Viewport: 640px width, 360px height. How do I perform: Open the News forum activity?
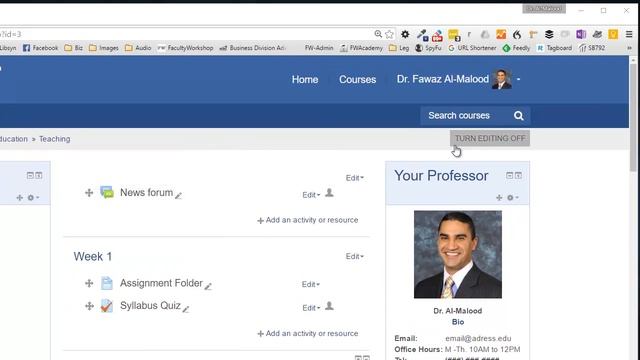pyautogui.click(x=147, y=193)
